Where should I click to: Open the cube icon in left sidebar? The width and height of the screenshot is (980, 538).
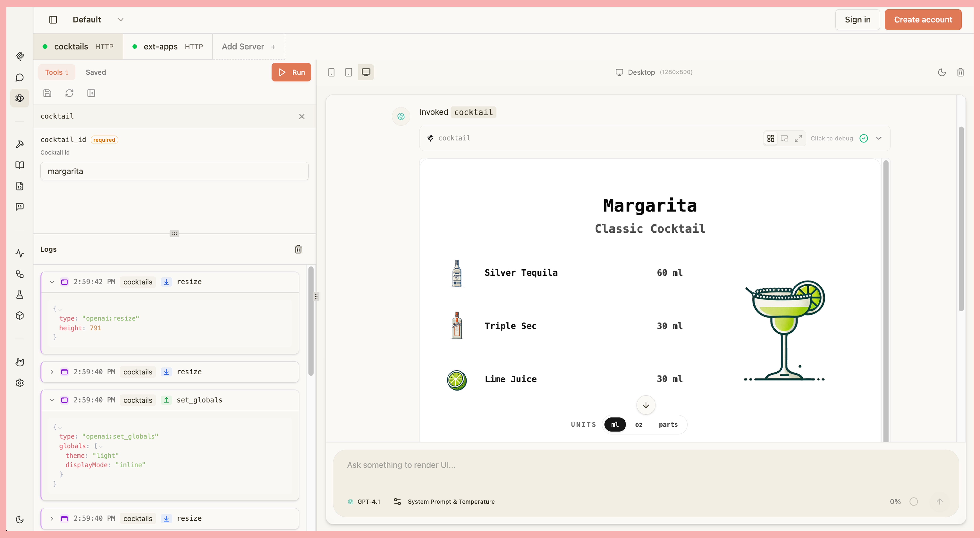click(20, 316)
